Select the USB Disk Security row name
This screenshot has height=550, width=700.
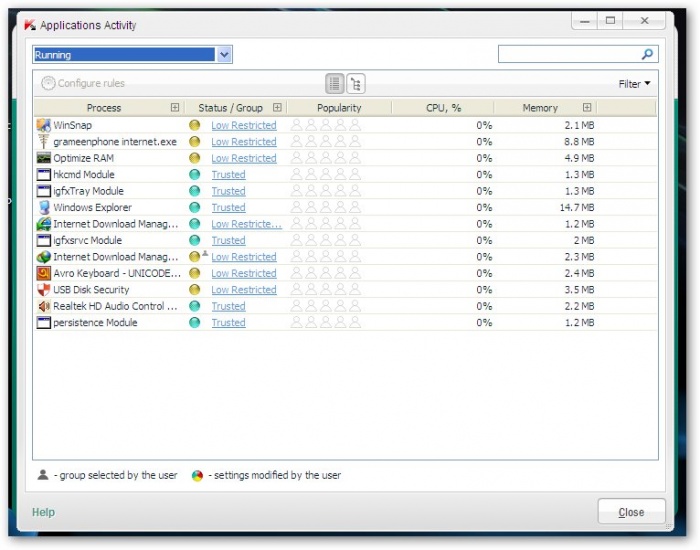click(91, 290)
